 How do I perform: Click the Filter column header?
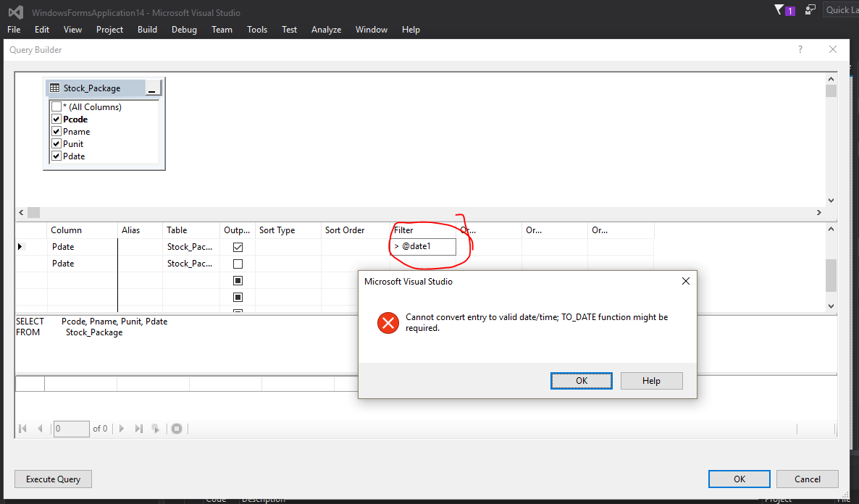[423, 230]
